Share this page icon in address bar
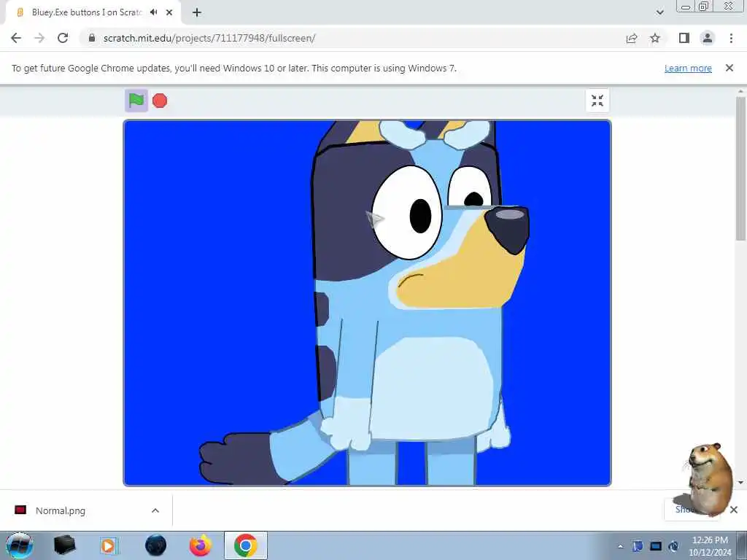This screenshot has height=560, width=747. [632, 38]
